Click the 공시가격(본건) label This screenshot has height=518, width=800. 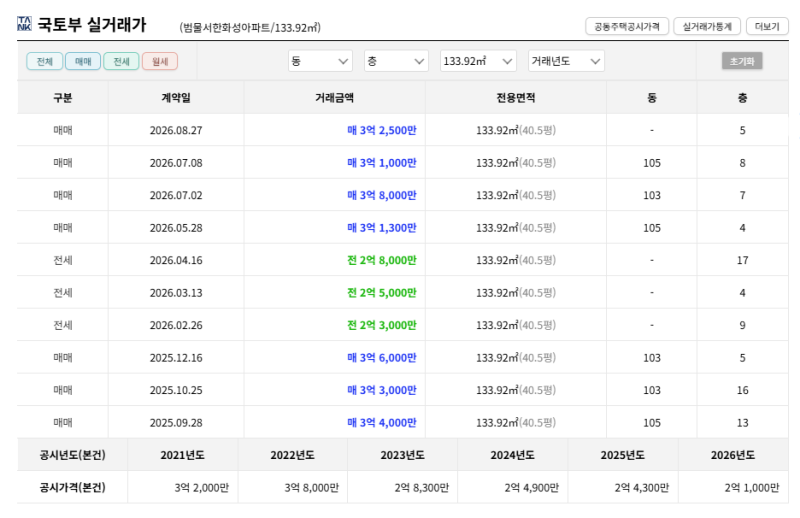[x=72, y=487]
